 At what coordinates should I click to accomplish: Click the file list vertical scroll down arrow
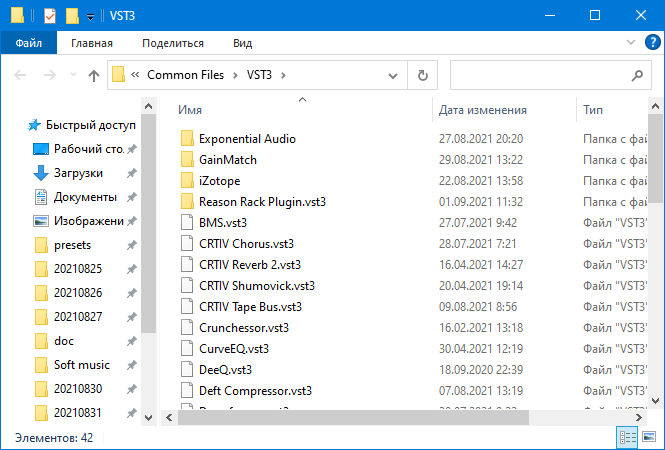(655, 401)
